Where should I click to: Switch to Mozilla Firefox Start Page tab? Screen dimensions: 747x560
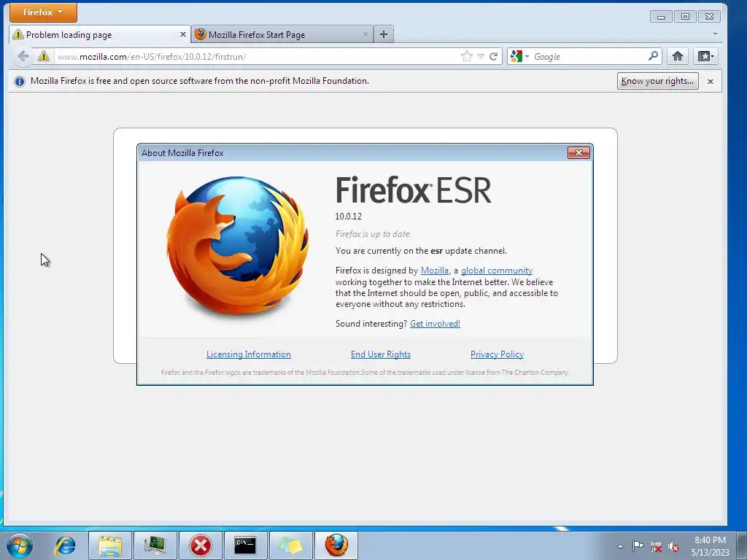pos(282,34)
